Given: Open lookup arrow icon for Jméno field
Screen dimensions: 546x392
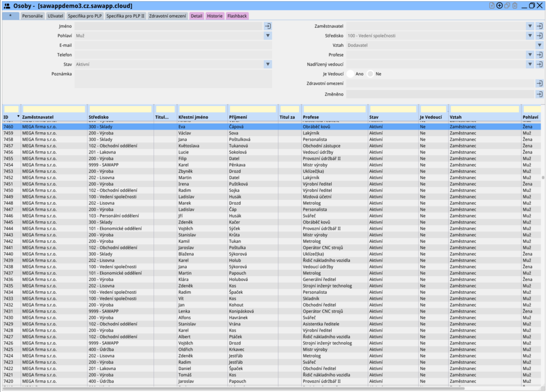Looking at the screenshot, I should click(x=268, y=26).
